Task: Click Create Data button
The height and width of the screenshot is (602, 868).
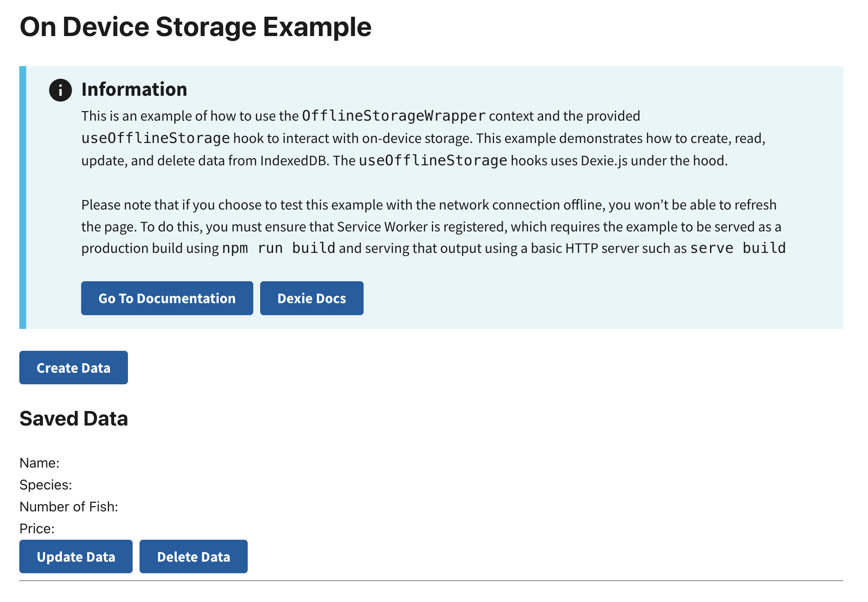Action: coord(74,368)
